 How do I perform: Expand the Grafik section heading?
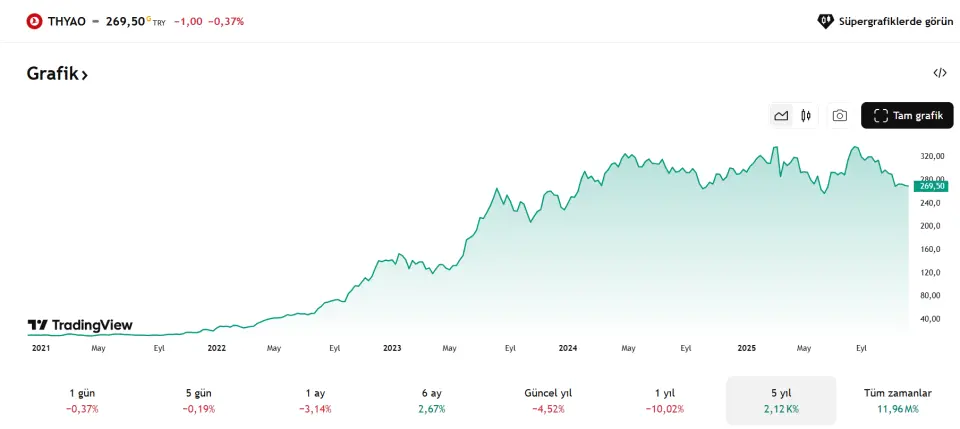click(x=57, y=74)
